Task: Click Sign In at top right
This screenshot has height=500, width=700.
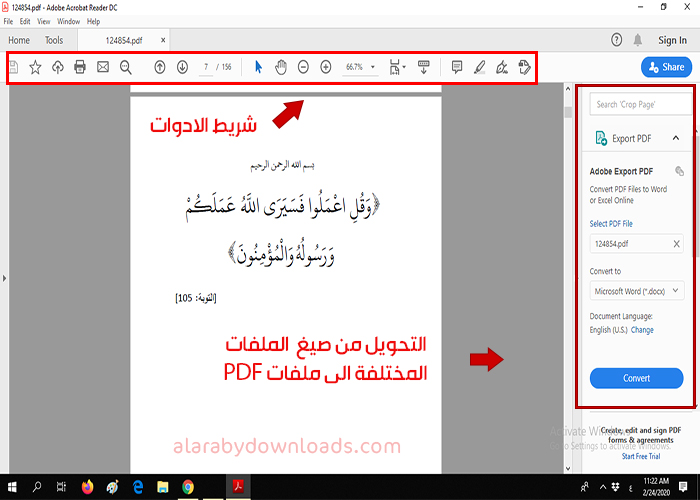Action: pos(672,40)
